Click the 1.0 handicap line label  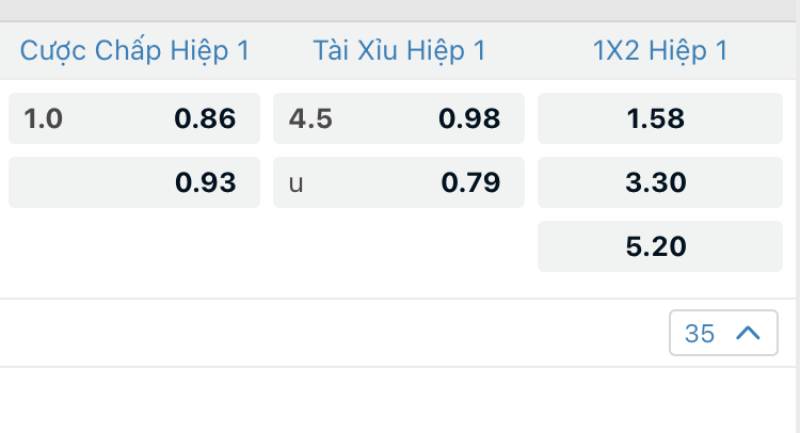[43, 119]
